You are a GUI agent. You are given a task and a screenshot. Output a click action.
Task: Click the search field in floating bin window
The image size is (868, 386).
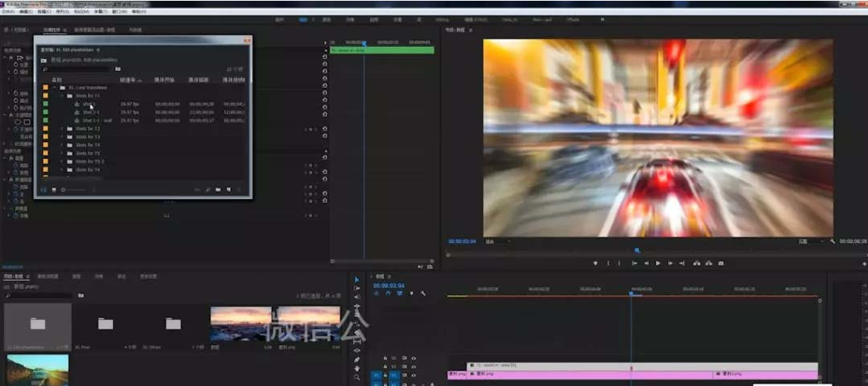[76, 69]
